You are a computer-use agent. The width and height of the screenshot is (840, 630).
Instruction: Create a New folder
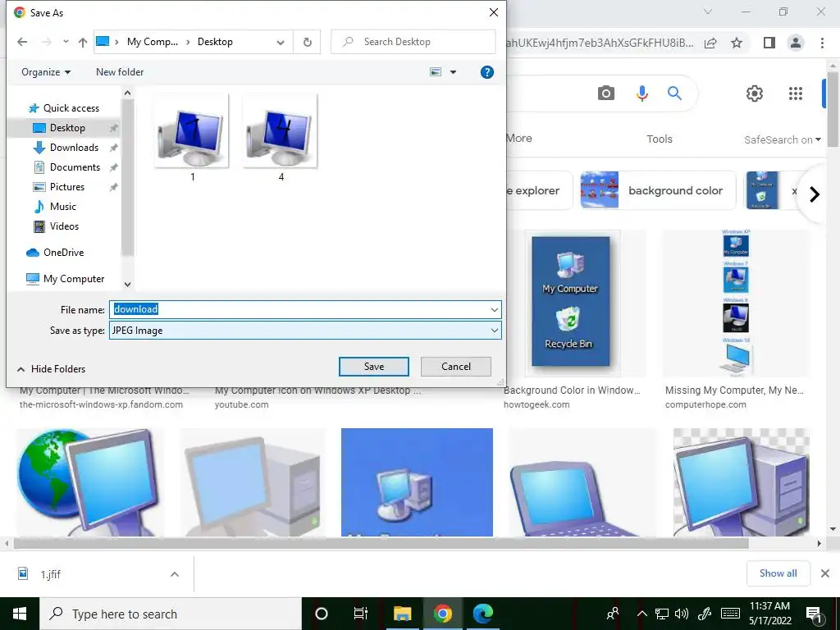[120, 72]
